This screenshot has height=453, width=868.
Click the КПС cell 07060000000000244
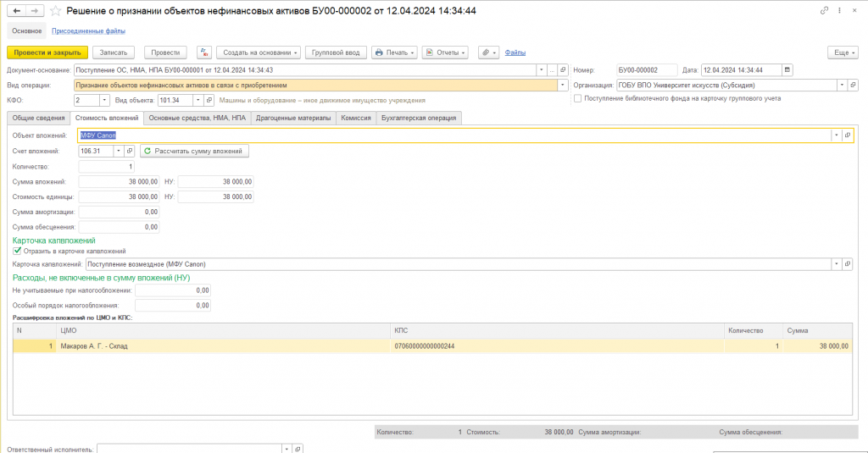pos(557,346)
